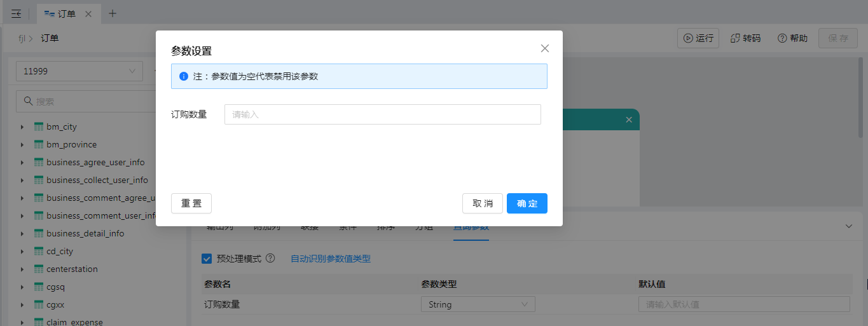The height and width of the screenshot is (326, 868).
Task: Close the teal table card
Action: (x=629, y=119)
